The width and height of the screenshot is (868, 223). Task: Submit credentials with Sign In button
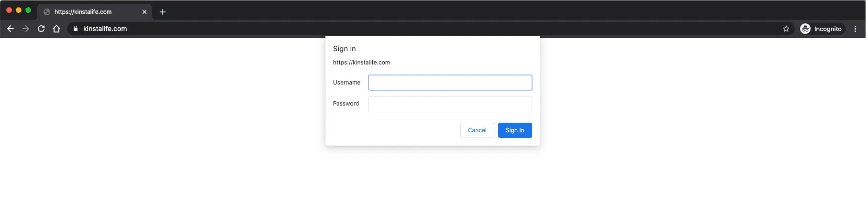tap(515, 130)
